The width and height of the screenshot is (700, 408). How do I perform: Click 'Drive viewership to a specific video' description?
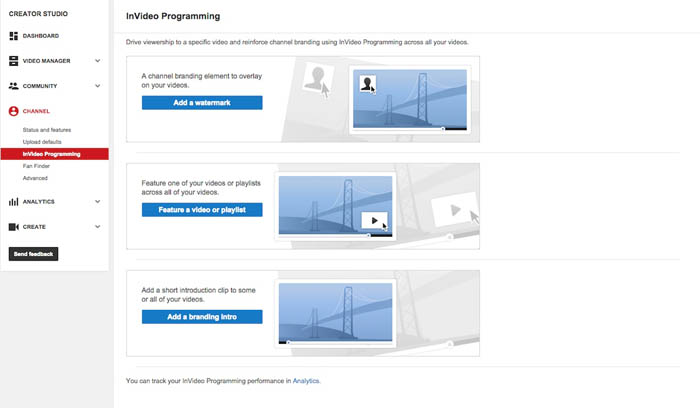[297, 42]
